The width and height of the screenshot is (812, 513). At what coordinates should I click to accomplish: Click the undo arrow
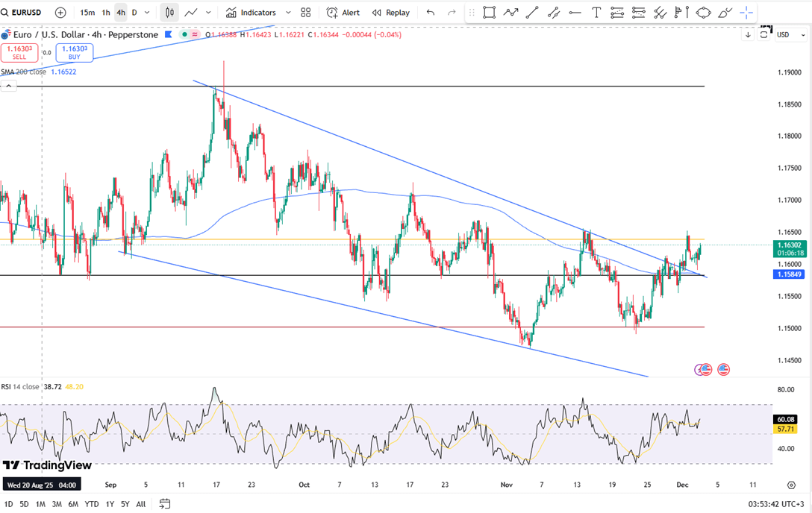pos(431,13)
